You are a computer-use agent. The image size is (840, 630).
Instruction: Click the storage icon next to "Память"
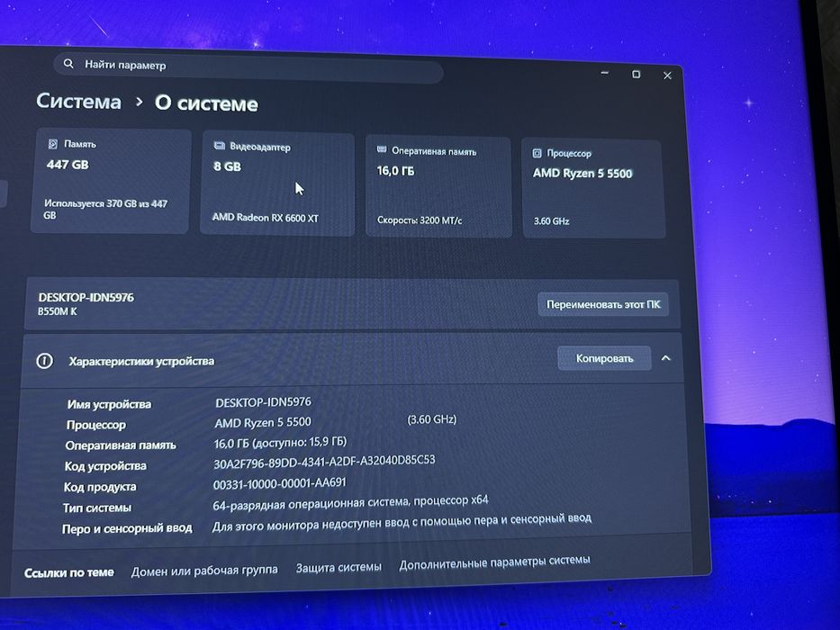[x=53, y=144]
